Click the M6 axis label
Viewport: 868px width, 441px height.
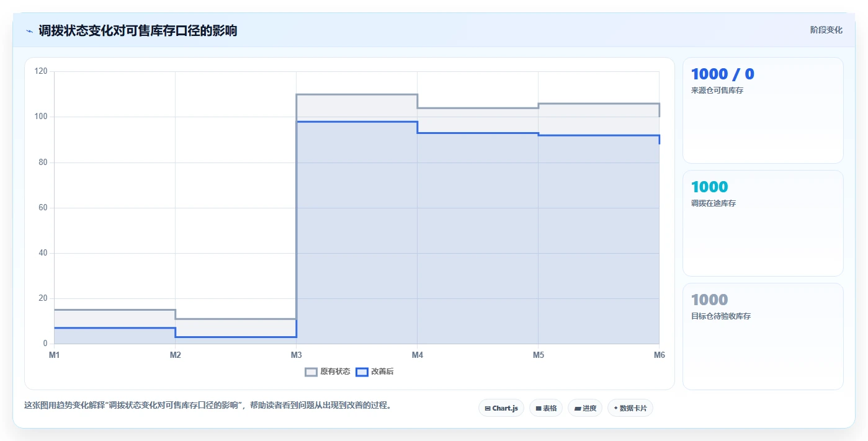point(660,355)
